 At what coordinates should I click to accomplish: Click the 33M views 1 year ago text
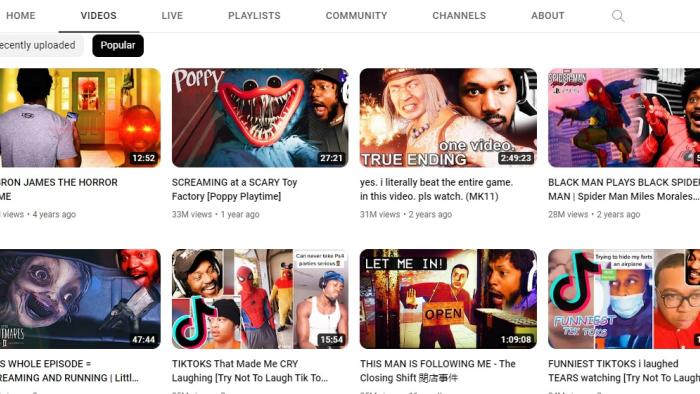click(216, 215)
